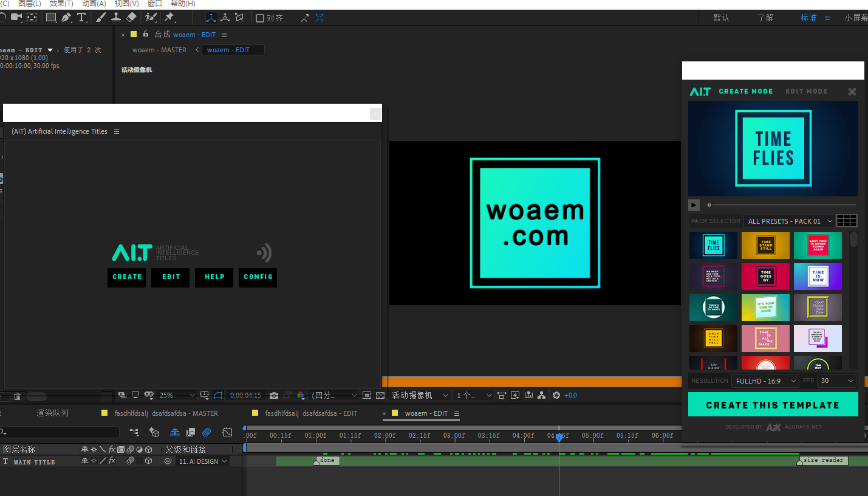Image resolution: width=868 pixels, height=496 pixels.
Task: Enable the 对齐 snapping checkbox
Action: (260, 18)
